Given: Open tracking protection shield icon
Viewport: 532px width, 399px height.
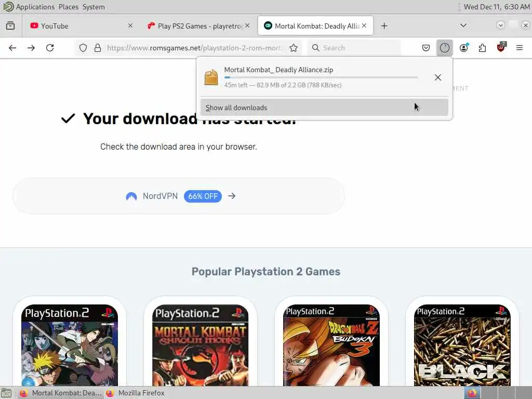Looking at the screenshot, I should 83,48.
